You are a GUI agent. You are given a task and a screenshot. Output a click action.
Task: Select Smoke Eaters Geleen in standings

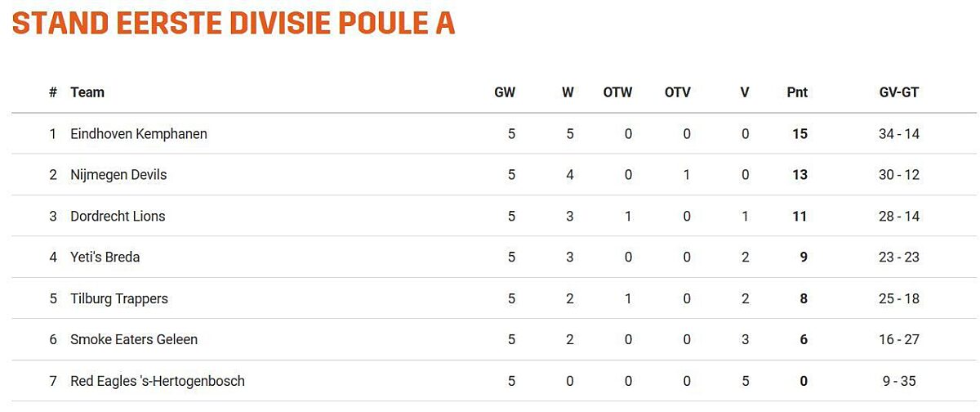pos(134,339)
